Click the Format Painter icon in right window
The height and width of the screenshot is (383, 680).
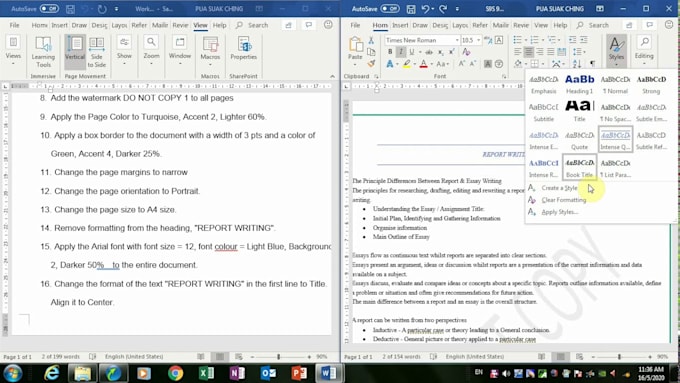371,64
